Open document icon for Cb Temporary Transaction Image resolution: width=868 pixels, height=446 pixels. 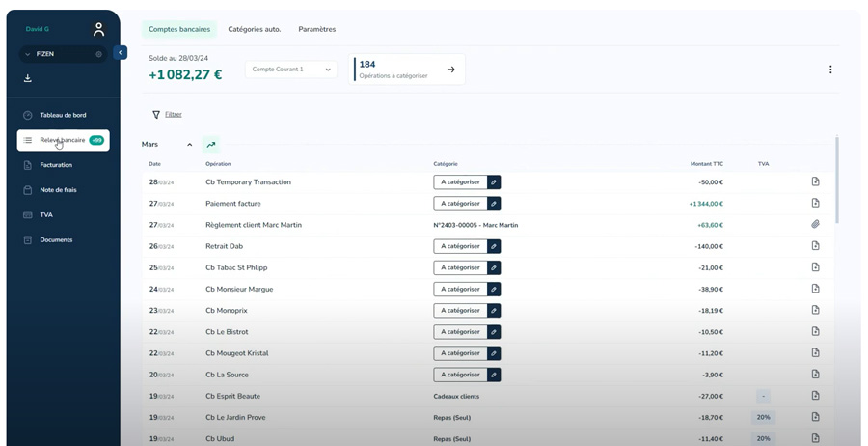815,182
